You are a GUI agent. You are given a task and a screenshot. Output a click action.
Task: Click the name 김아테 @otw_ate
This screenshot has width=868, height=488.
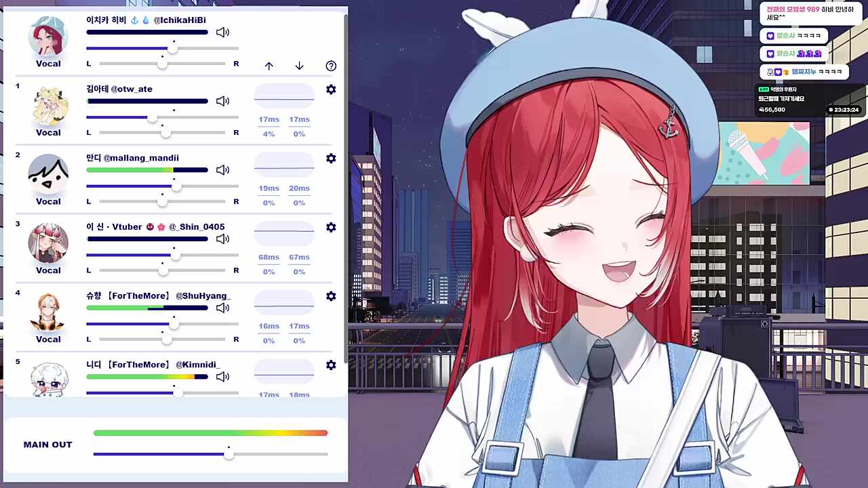[119, 89]
